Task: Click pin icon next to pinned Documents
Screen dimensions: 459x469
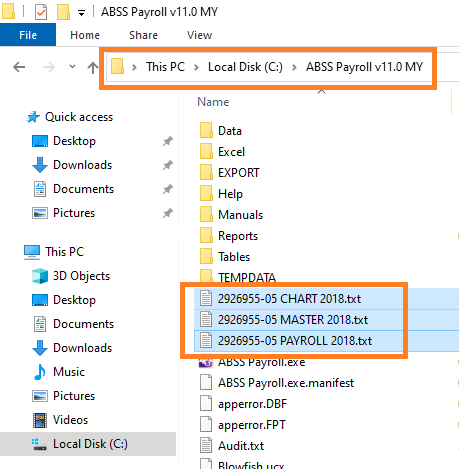Action: click(168, 189)
